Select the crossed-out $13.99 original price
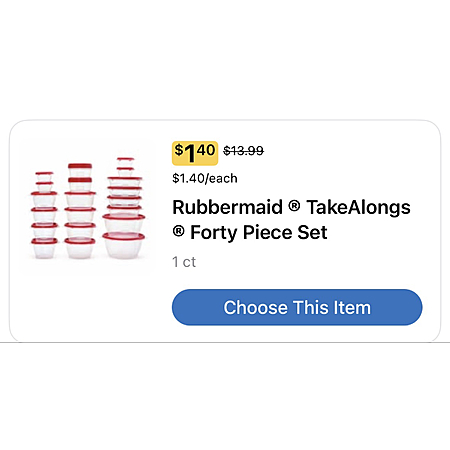This screenshot has width=450, height=450. 243,151
